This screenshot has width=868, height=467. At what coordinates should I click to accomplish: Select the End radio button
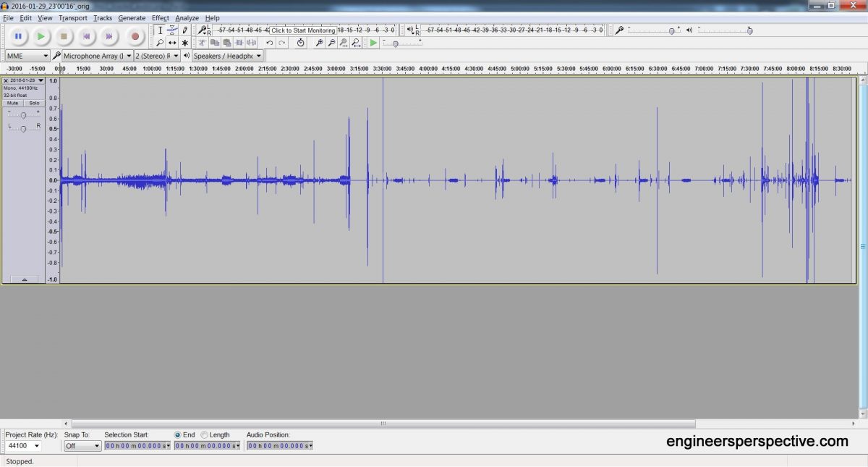click(178, 435)
